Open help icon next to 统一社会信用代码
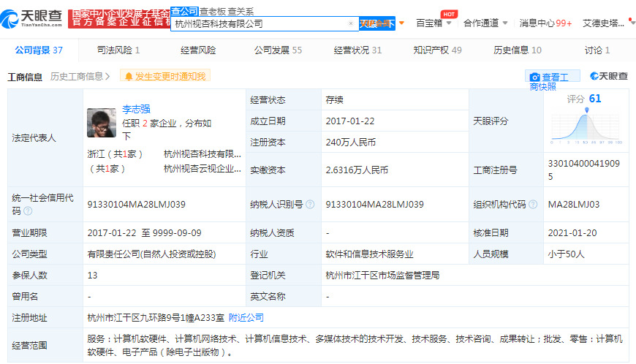This screenshot has height=364, width=636. click(x=28, y=211)
